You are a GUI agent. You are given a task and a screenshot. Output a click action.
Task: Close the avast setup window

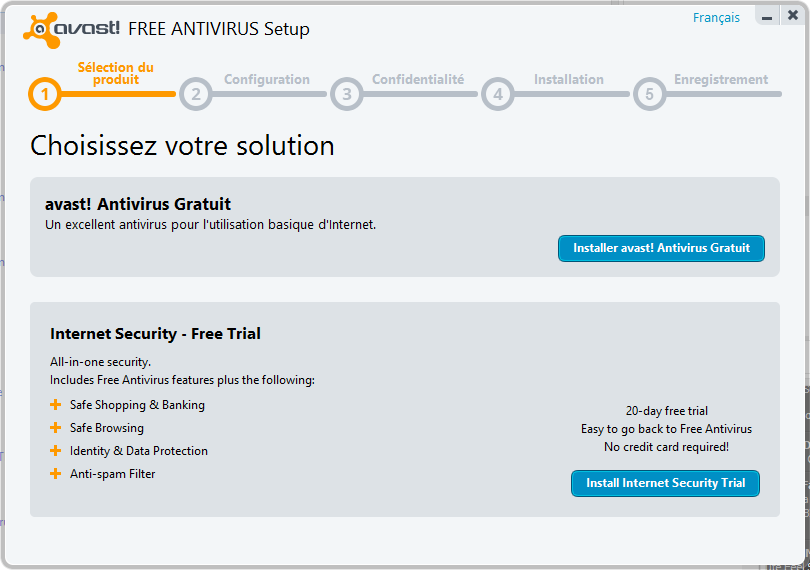pyautogui.click(x=793, y=17)
